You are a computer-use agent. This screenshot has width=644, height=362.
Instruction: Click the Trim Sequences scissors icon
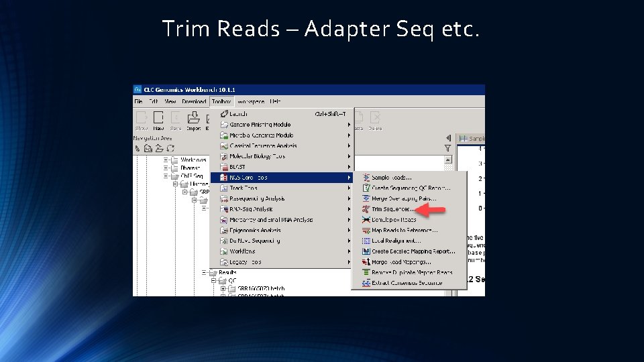pos(366,209)
